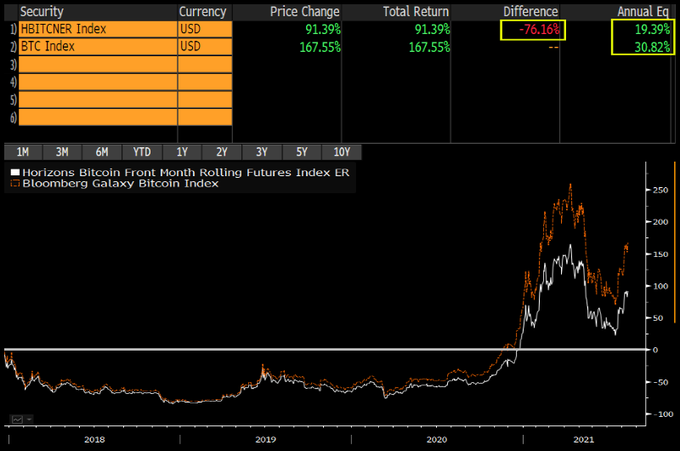The width and height of the screenshot is (680, 451).
Task: Switch to the 6M time range
Action: [102, 152]
